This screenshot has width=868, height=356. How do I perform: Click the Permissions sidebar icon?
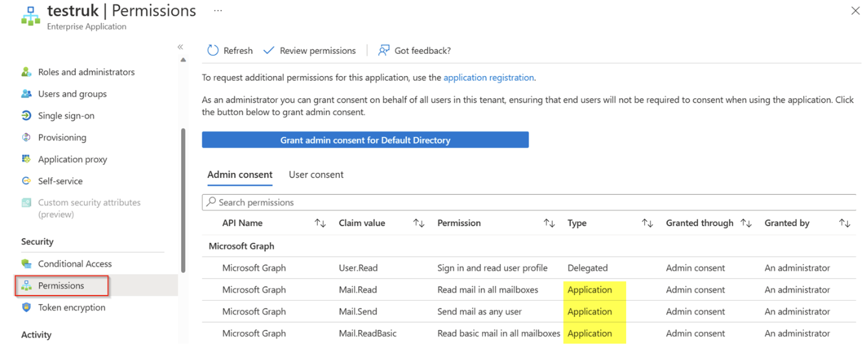(x=27, y=286)
